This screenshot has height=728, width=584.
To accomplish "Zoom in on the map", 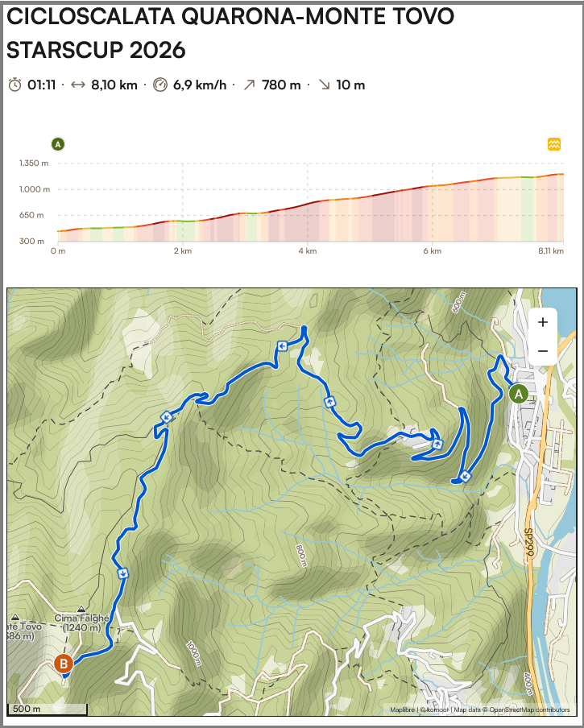I will click(543, 322).
